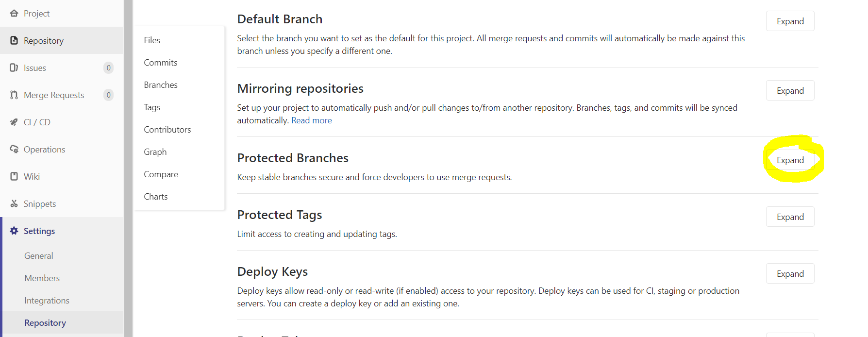Expand the Mirroring repositories section
This screenshot has width=868, height=337.
click(x=790, y=91)
